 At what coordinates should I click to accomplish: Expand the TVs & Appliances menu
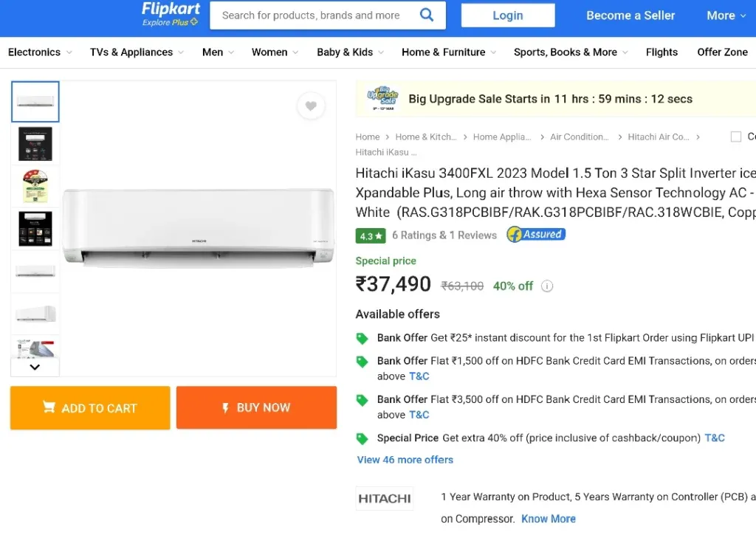(137, 52)
